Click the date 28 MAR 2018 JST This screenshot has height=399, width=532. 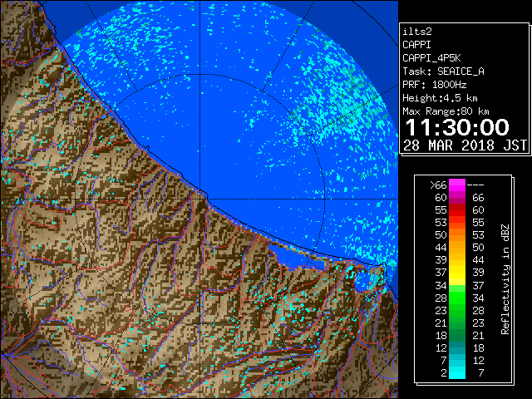pos(465,145)
